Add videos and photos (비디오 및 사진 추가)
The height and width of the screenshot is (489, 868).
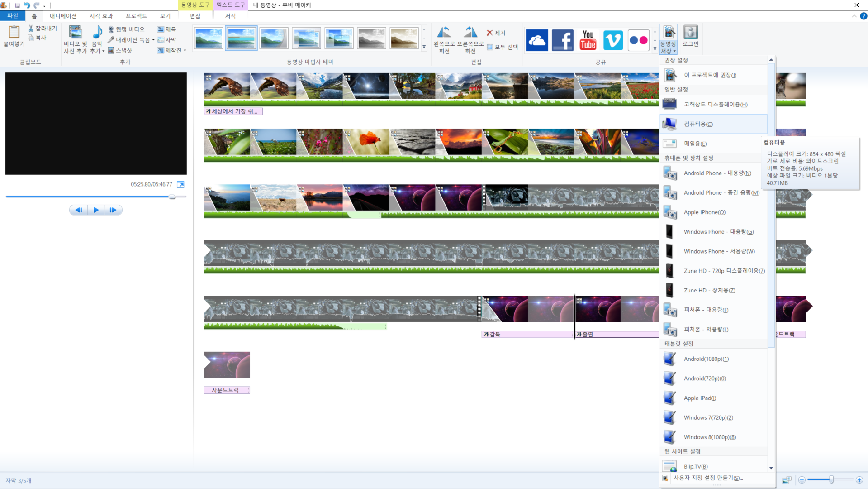[x=75, y=40]
